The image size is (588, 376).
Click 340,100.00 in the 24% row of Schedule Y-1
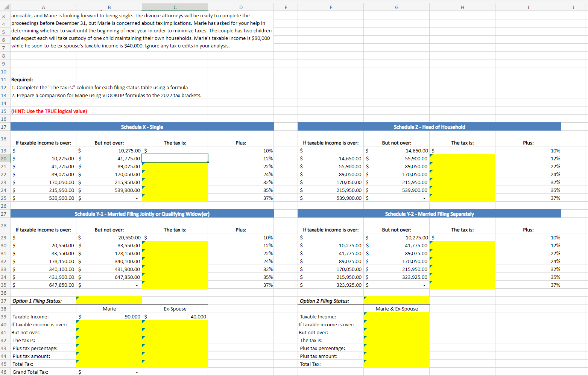pyautogui.click(x=109, y=261)
